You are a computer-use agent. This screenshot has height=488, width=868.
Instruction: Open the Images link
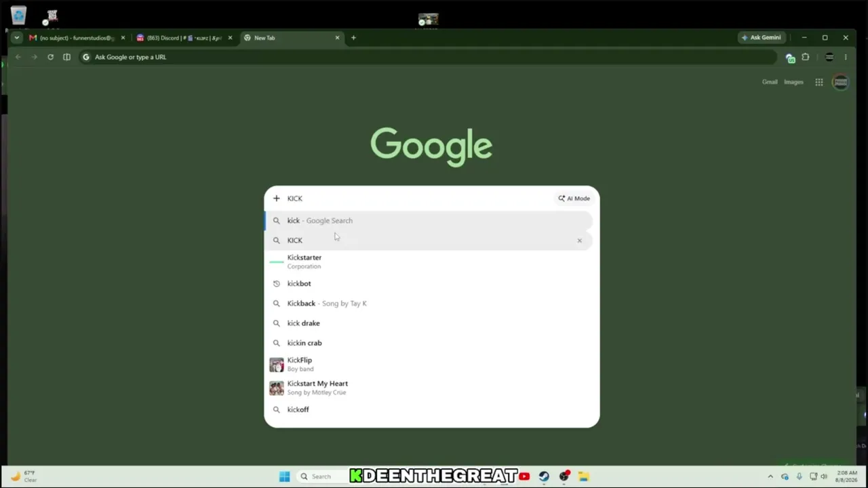[x=793, y=82]
